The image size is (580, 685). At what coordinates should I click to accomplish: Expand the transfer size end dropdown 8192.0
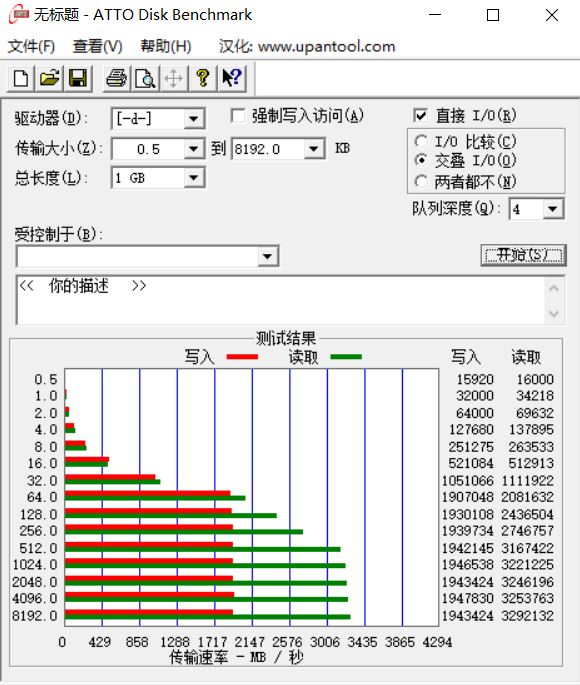314,149
